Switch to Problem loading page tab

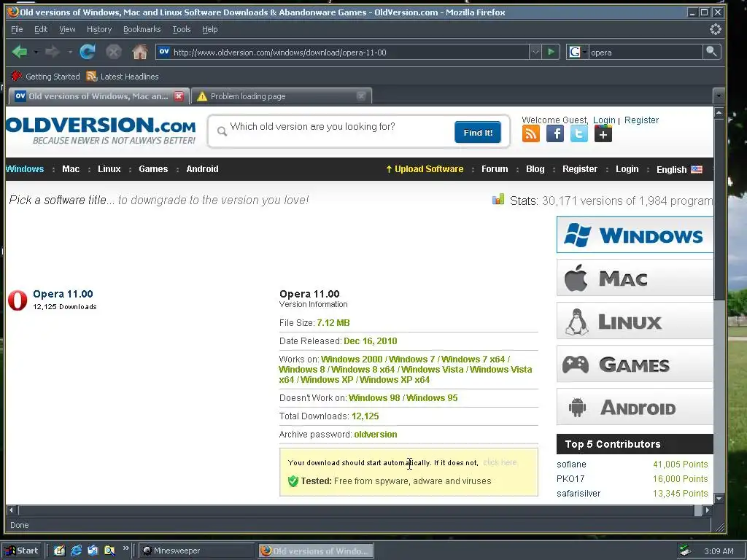[281, 96]
